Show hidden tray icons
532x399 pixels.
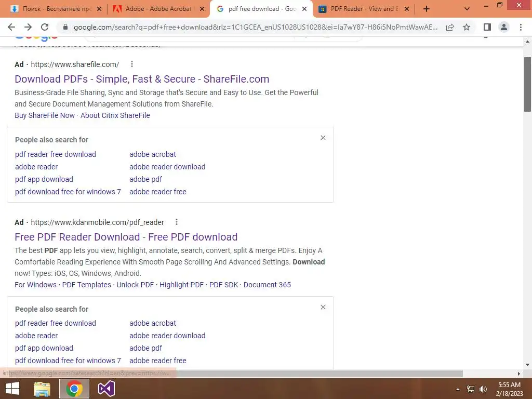pos(458,389)
